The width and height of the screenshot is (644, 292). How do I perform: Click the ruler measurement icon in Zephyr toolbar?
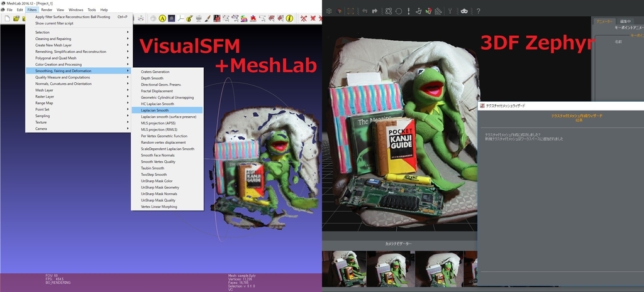pyautogui.click(x=438, y=11)
